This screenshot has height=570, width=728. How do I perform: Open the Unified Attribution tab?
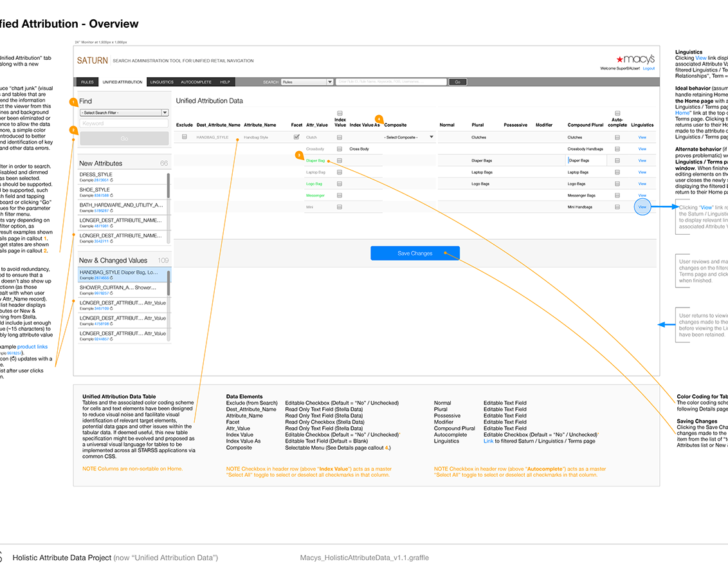click(123, 82)
